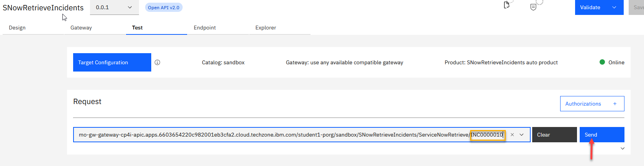Expand the request URL dropdown chevron
The width and height of the screenshot is (644, 166).
(x=521, y=135)
